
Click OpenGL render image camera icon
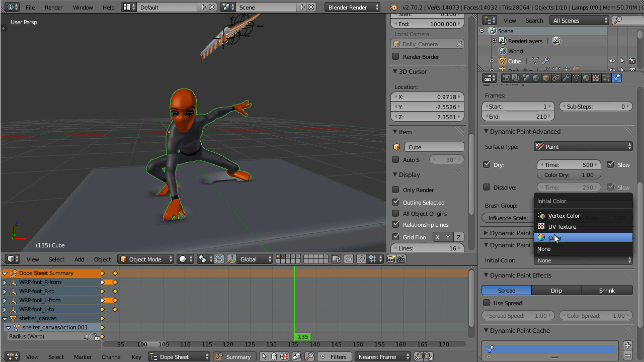pyautogui.click(x=391, y=259)
